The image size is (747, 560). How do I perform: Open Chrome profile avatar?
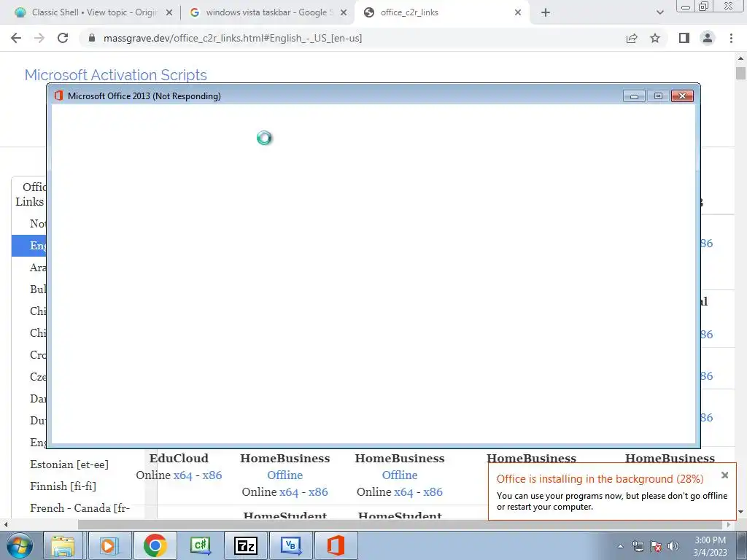point(708,38)
